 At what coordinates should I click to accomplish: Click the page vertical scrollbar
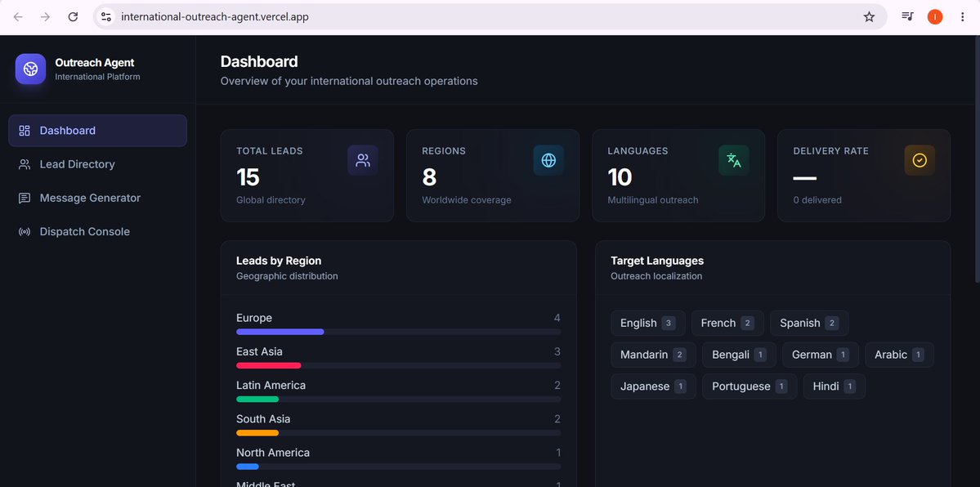pyautogui.click(x=976, y=159)
